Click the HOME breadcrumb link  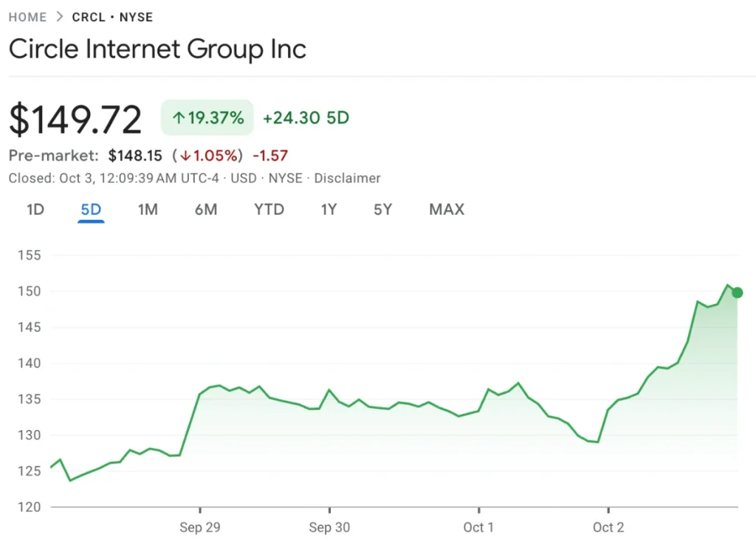pos(27,17)
